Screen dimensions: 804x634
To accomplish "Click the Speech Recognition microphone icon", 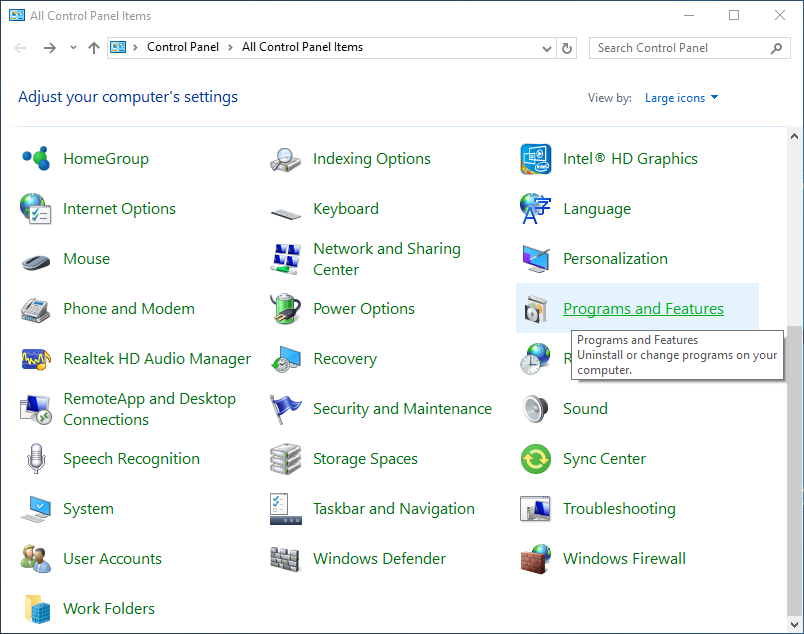I will pos(36,459).
